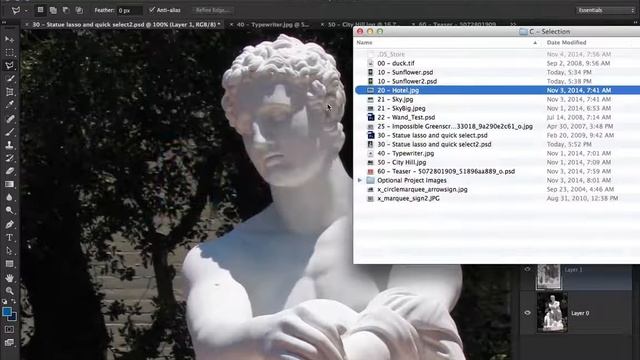The image size is (640, 360).
Task: Select file 22 - Wand_Test.psd
Action: [406, 117]
